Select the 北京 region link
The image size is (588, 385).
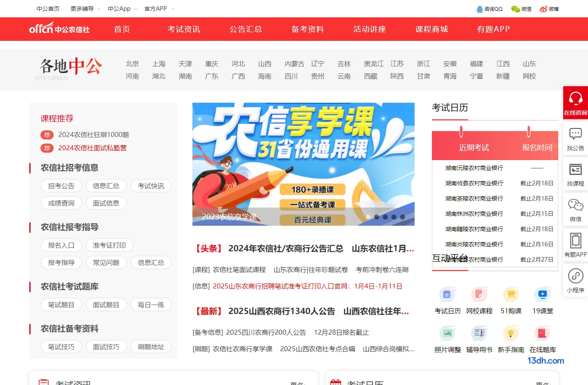[x=132, y=64]
